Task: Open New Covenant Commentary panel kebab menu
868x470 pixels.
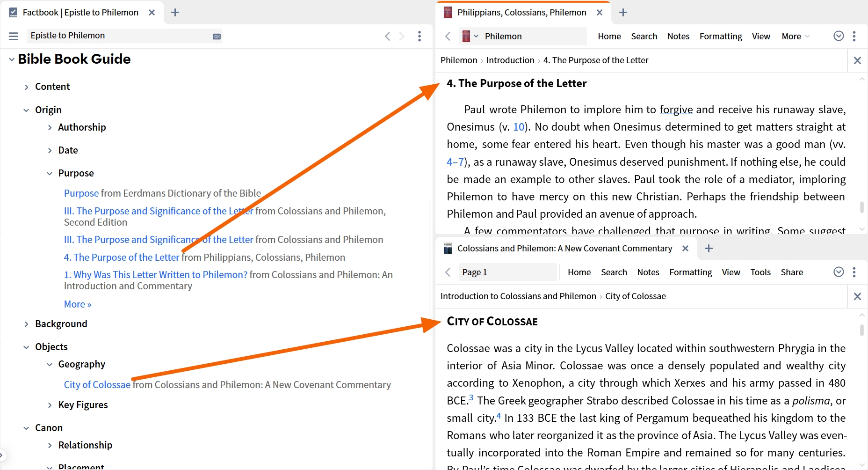Action: coord(854,272)
